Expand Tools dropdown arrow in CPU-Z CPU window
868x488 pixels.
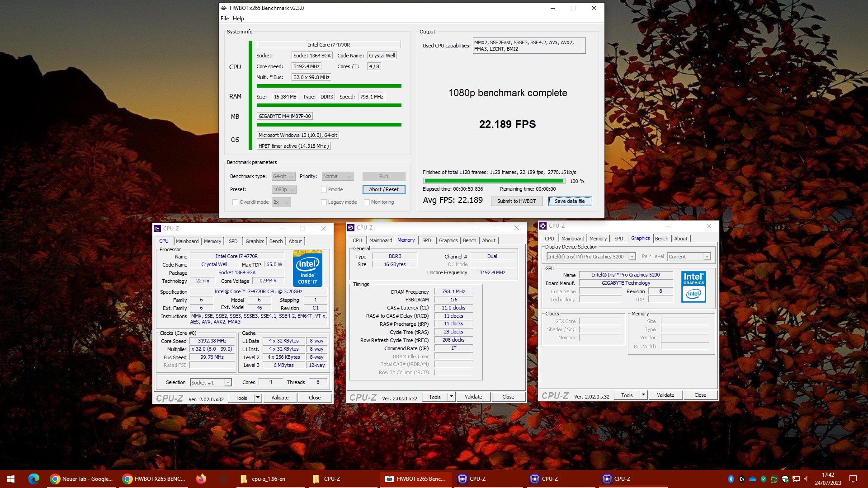tap(258, 398)
